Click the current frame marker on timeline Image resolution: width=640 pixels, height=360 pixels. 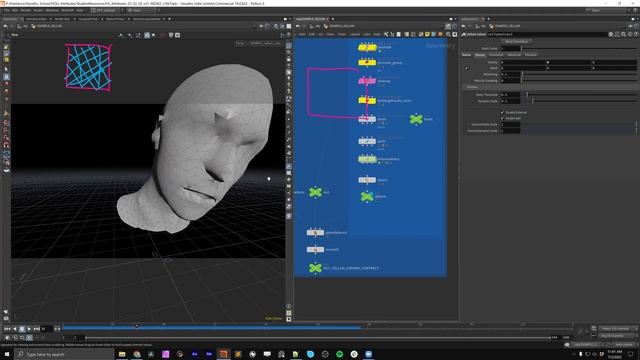(137, 326)
